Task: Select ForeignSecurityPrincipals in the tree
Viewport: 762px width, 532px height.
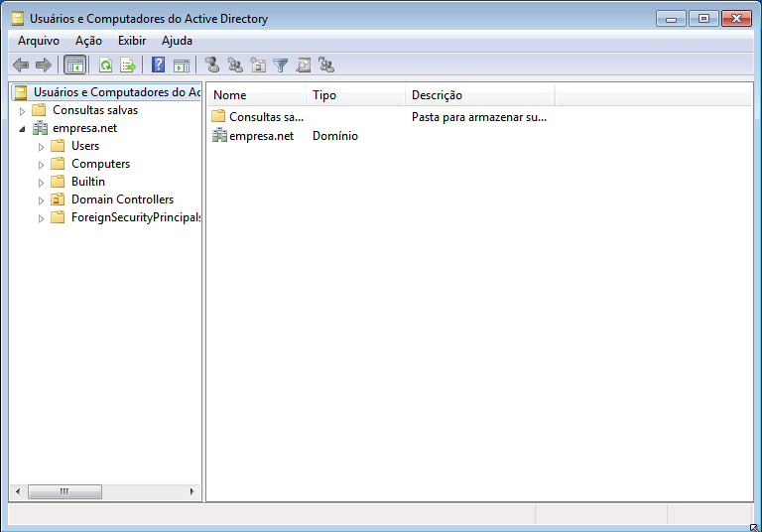Action: point(136,217)
